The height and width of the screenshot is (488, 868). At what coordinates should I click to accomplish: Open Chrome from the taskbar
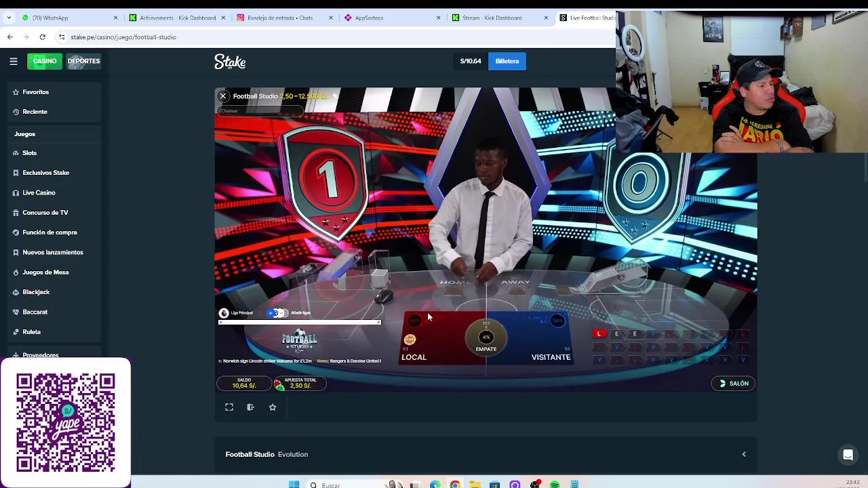tap(454, 485)
